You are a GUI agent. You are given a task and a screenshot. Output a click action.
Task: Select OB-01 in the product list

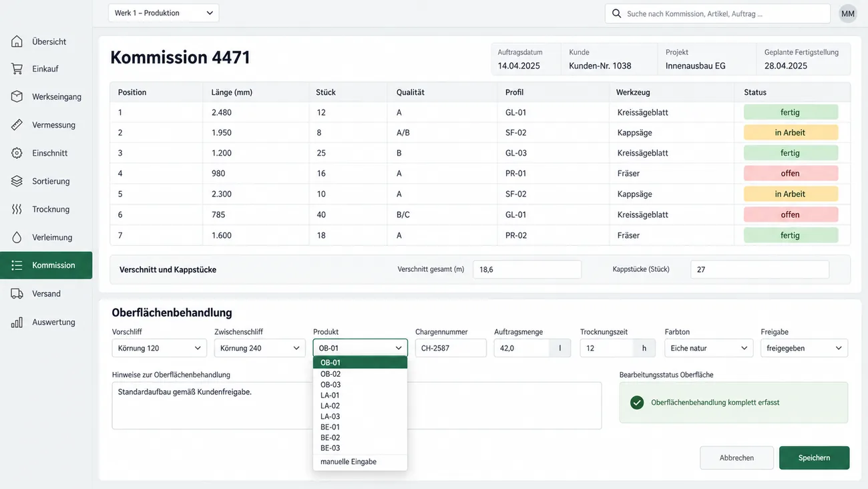[x=360, y=363]
